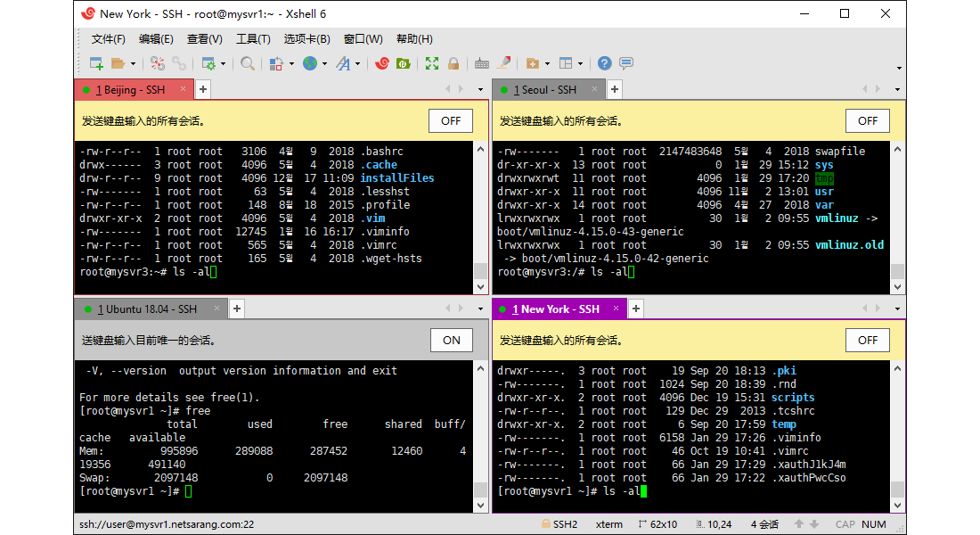Enter fullscreen mode via the expand icon

pos(429,63)
